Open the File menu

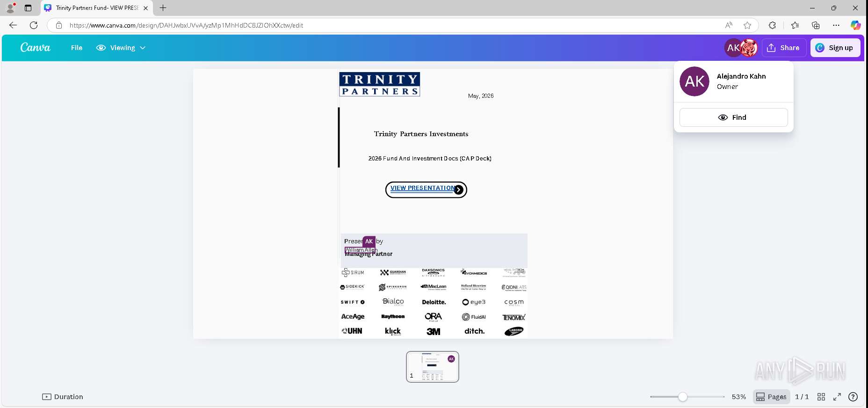tap(77, 48)
